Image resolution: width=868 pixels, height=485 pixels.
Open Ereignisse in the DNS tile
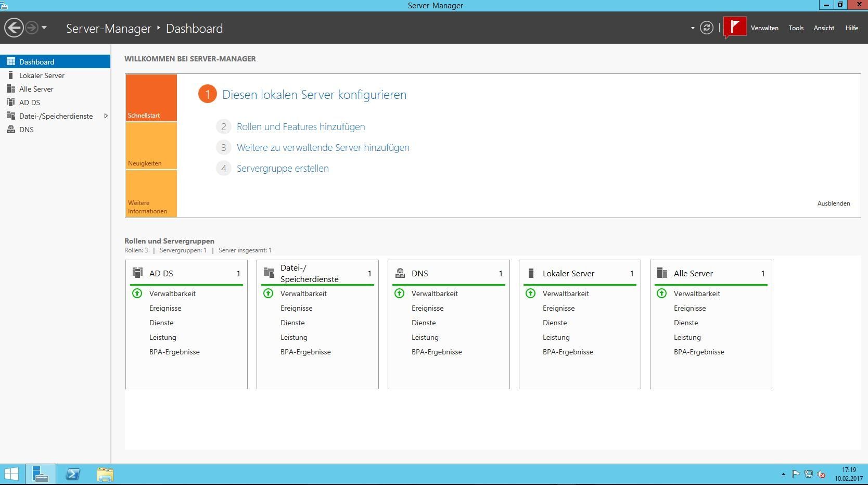coord(428,308)
